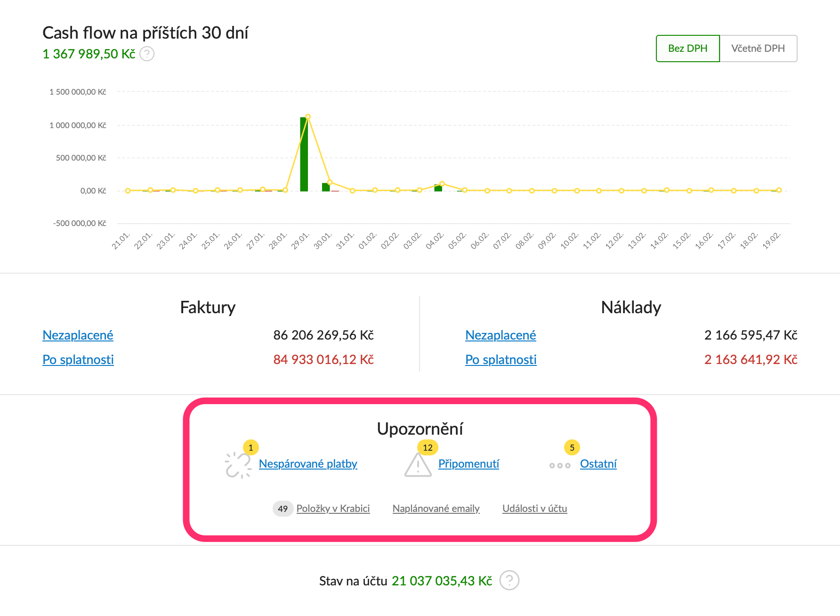Viewport: 840px width, 616px height.
Task: Click the three dots Ostatní icon
Action: pyautogui.click(x=559, y=465)
